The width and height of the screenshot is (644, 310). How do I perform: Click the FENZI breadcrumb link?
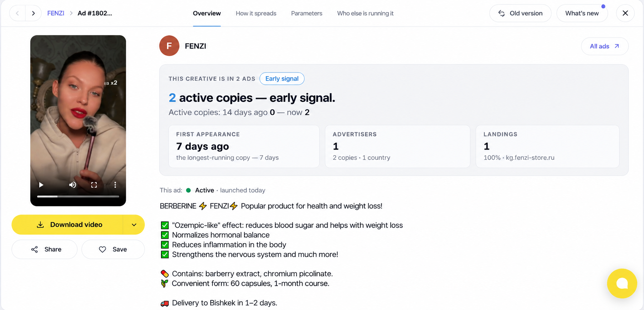(56, 13)
